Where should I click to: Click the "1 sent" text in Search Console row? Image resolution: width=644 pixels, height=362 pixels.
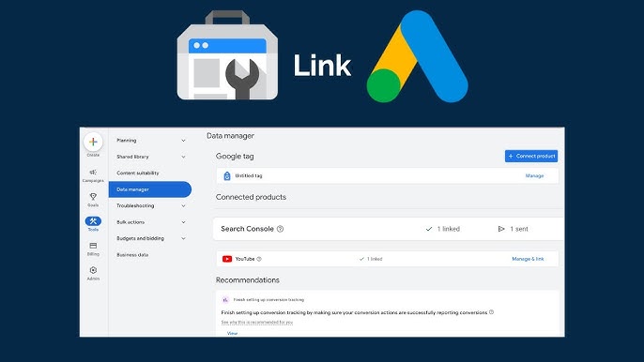coord(519,229)
